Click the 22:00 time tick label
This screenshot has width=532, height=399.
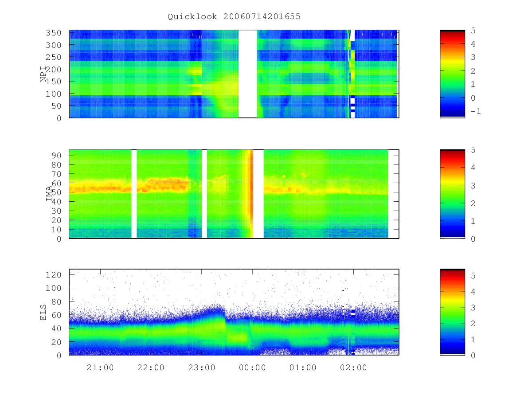tap(151, 368)
